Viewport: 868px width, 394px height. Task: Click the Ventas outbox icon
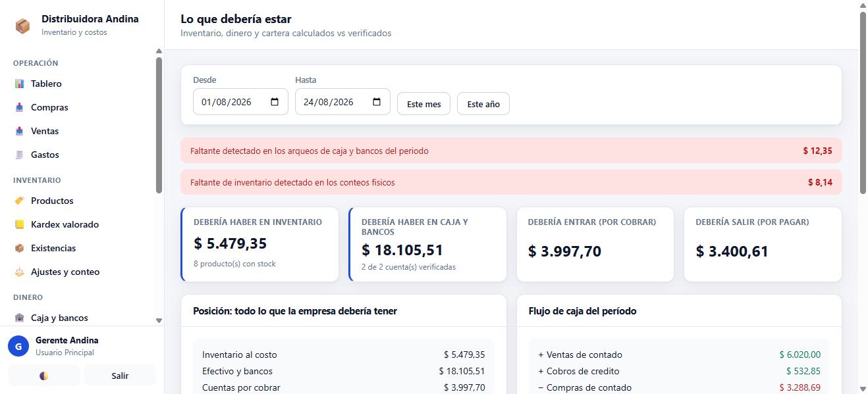[x=19, y=131]
